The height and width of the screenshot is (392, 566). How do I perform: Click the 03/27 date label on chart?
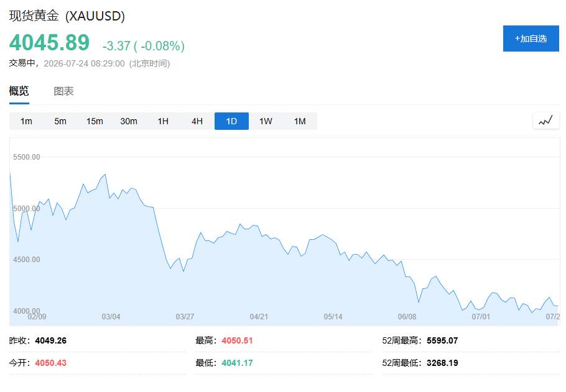185,317
